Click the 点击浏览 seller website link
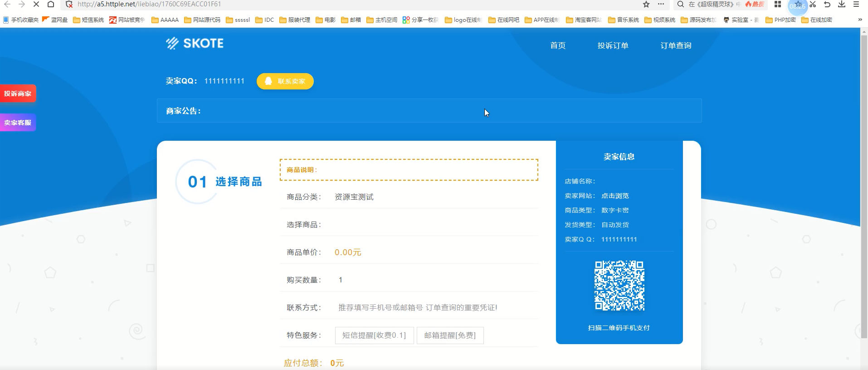Image resolution: width=868 pixels, height=370 pixels. [x=615, y=196]
